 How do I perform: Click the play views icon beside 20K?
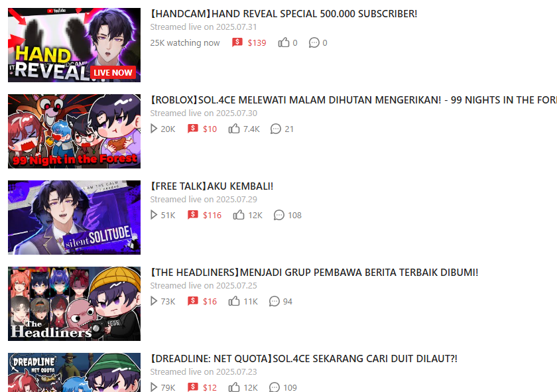tap(154, 129)
